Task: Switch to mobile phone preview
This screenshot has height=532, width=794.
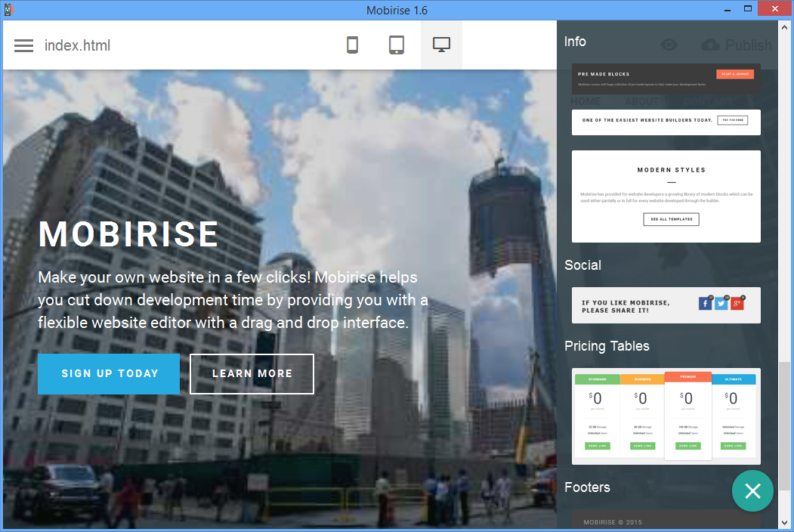Action: [353, 45]
